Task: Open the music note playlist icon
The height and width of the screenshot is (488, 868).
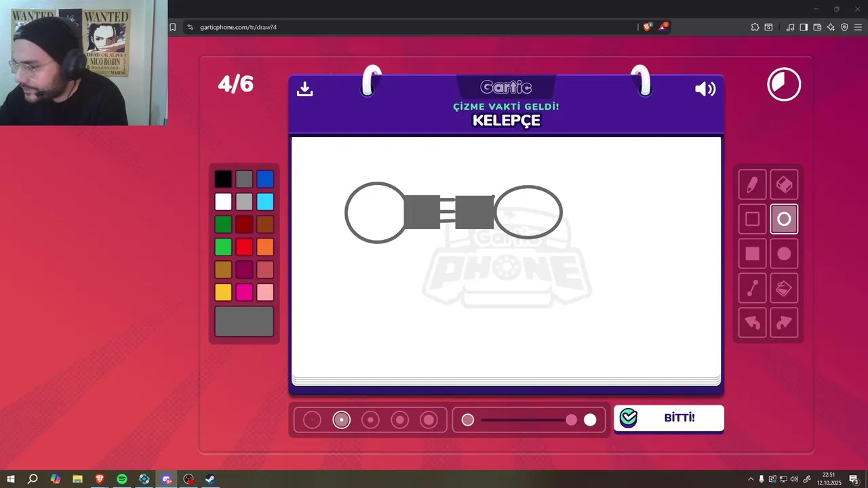Action: 790,27
